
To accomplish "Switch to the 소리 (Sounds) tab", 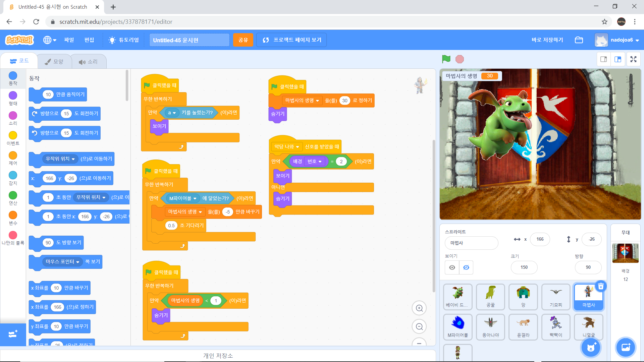I will coord(88,62).
